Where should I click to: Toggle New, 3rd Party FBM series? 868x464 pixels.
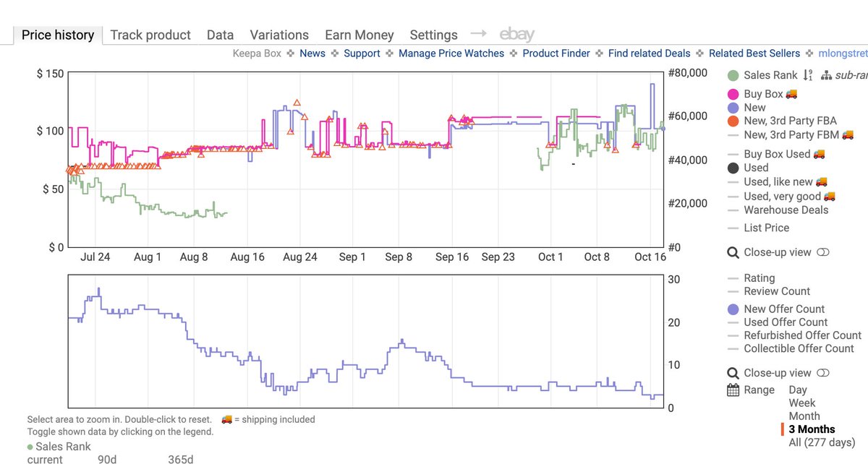[x=790, y=134]
